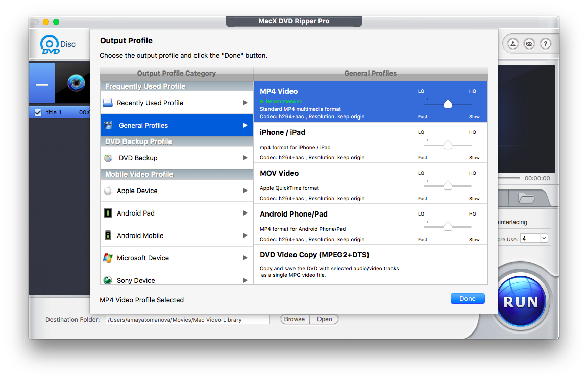Viewport: 588px width, 380px height.
Task: Click the Sony Device icon
Action: coord(108,280)
